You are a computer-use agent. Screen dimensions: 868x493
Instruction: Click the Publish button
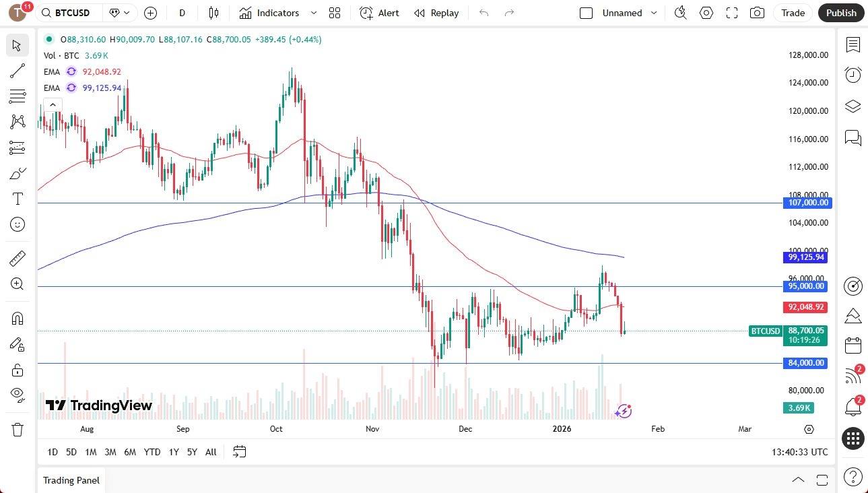[x=840, y=13]
